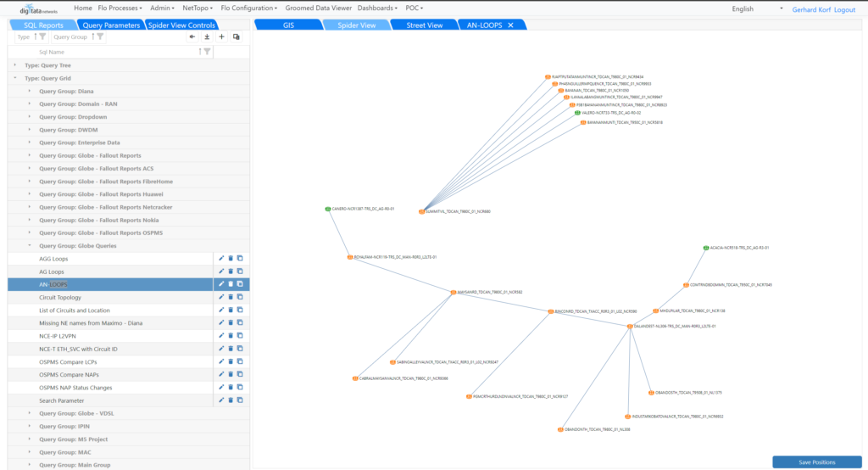Go to Home in the navbar
This screenshot has width=868, height=470.
(83, 8)
